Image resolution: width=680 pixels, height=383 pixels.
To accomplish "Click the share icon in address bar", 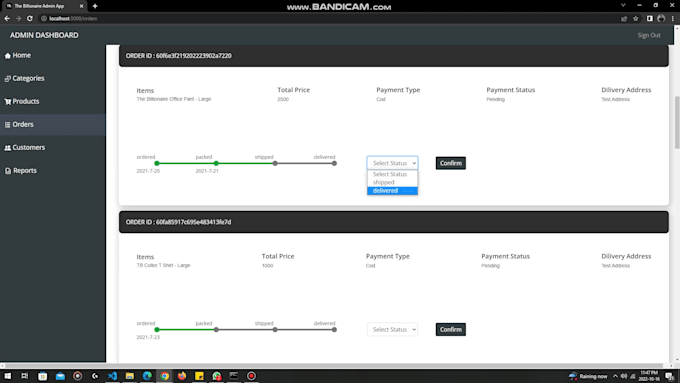I will pyautogui.click(x=624, y=19).
